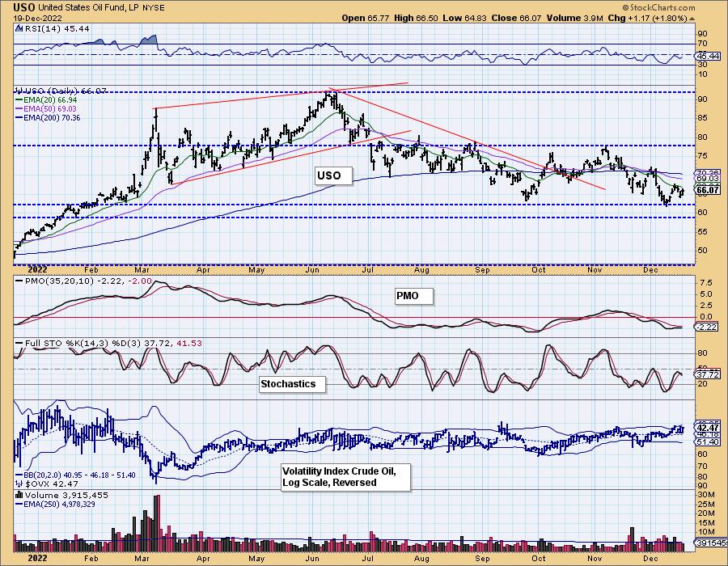
Task: Click the Volume 3.9M header value
Action: coord(575,18)
